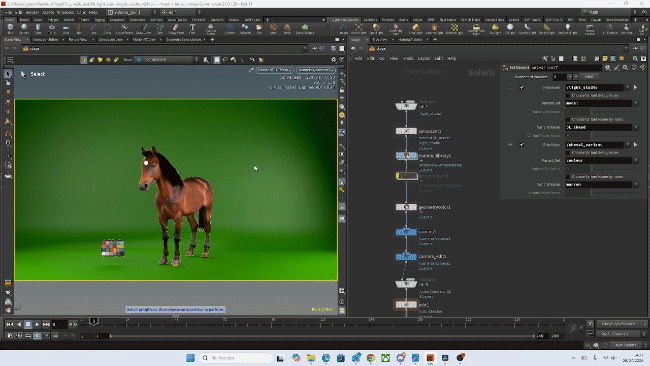Click the Chrome icon in Windows taskbar

tap(371, 358)
